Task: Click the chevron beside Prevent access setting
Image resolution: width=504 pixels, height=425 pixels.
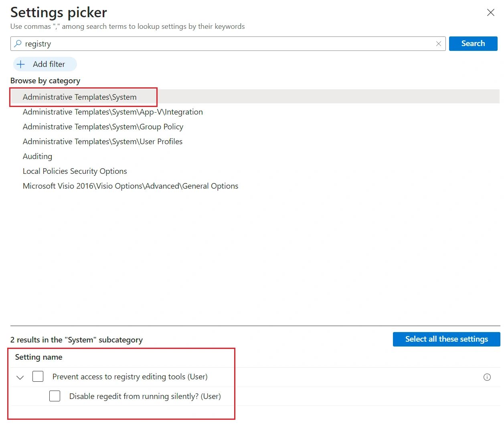Action: 20,377
